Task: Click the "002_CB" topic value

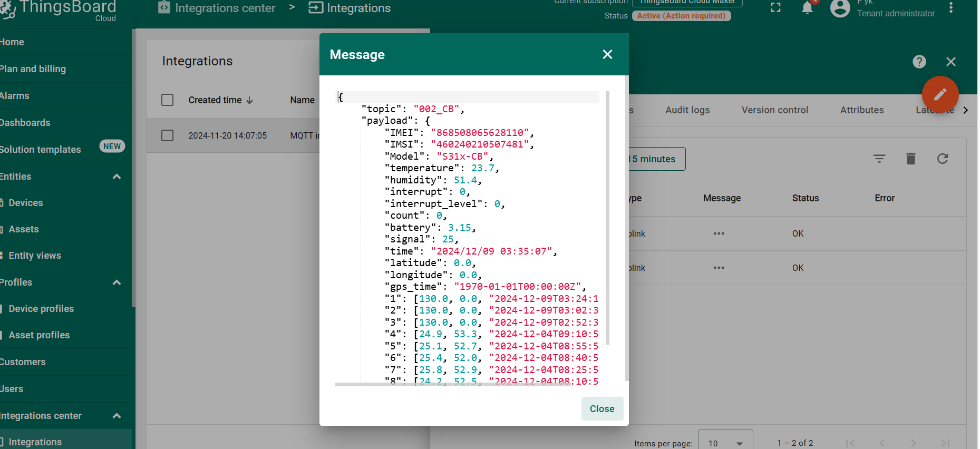Action: pos(436,109)
